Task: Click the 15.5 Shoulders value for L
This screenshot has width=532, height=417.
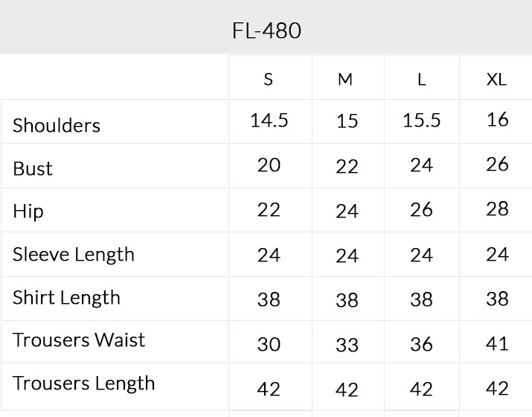Action: click(x=421, y=121)
